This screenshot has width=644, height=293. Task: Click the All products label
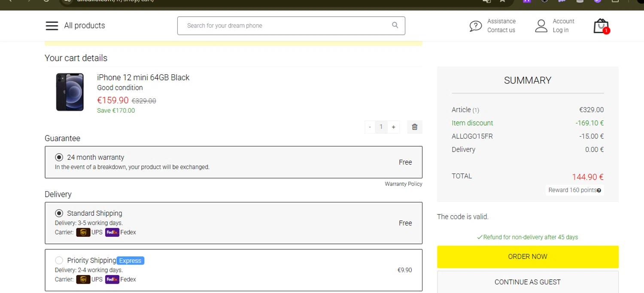coord(85,26)
